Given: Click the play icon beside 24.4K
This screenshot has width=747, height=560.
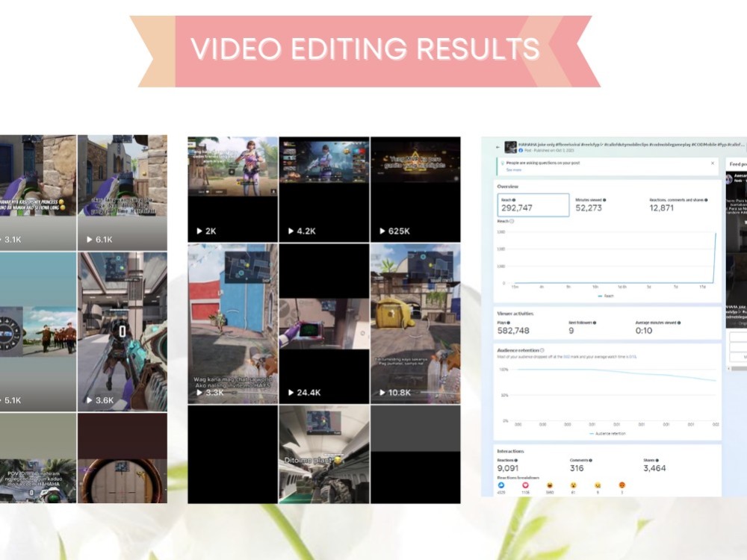Looking at the screenshot, I should [291, 393].
